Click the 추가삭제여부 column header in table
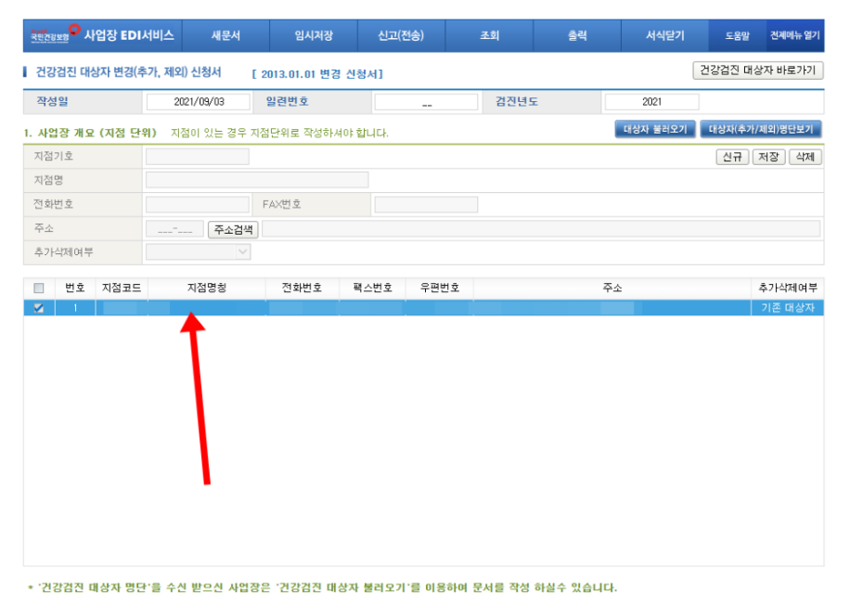This screenshot has width=850, height=616. [x=788, y=289]
